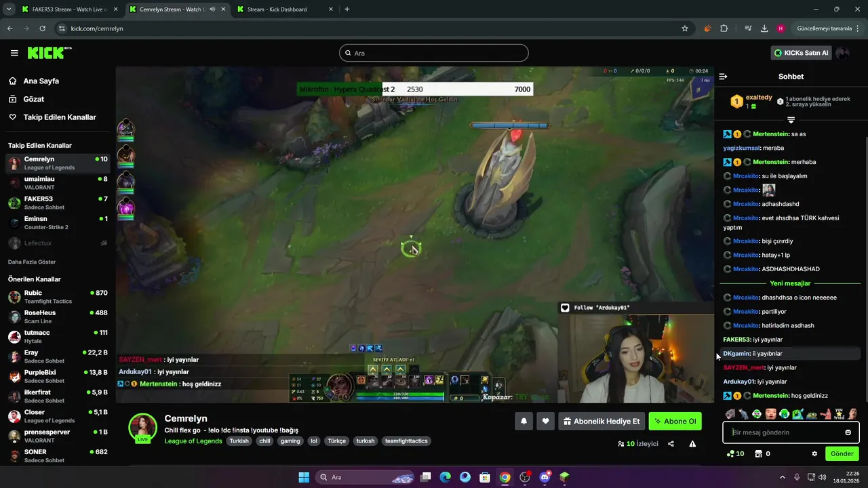Open the browser extensions puzzle icon
The width and height of the screenshot is (868, 488).
724,28
